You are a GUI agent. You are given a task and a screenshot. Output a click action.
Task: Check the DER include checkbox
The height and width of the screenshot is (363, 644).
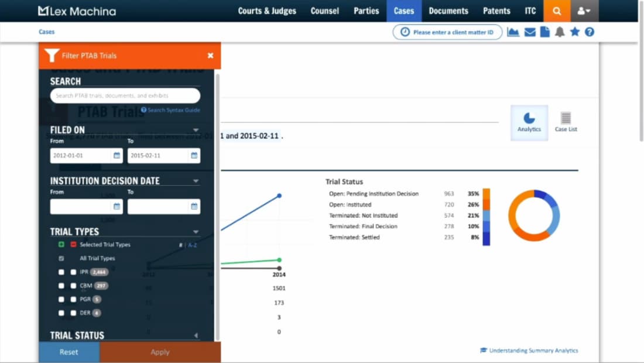pos(61,313)
